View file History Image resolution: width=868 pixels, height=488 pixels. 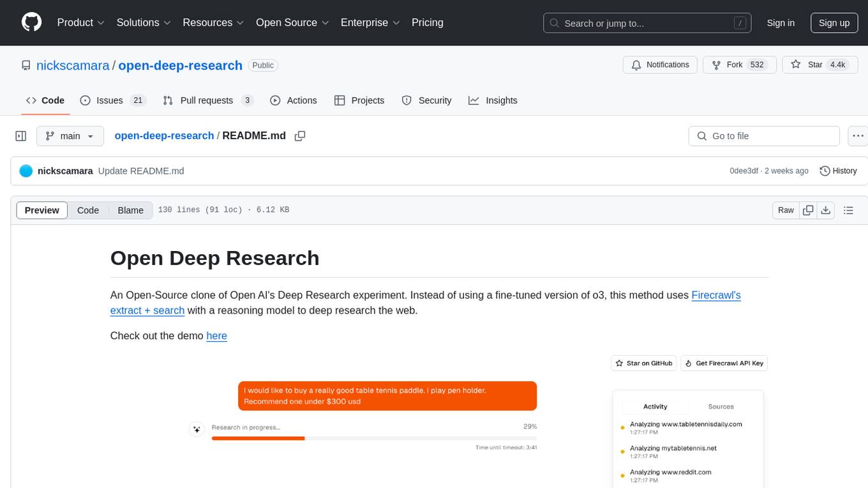tap(838, 171)
